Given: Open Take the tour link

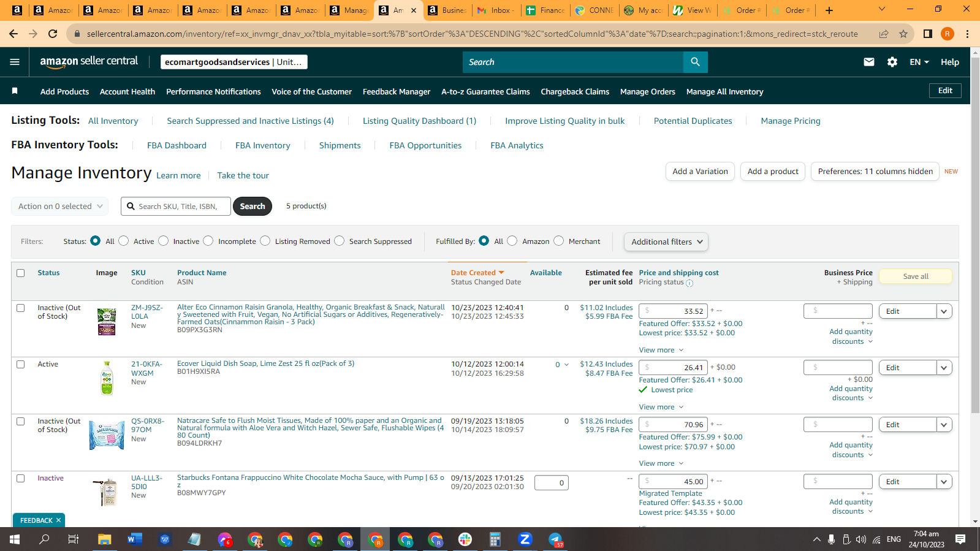Looking at the screenshot, I should [x=243, y=175].
